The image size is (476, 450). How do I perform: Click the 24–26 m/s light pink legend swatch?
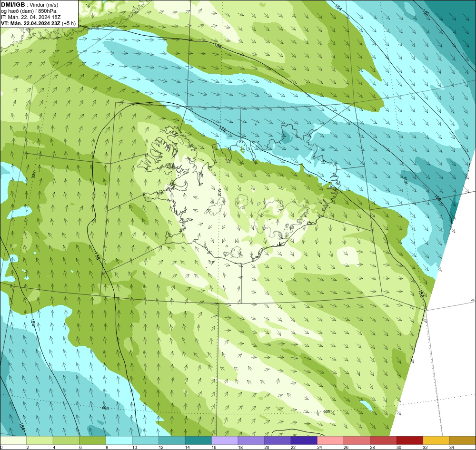click(330, 440)
